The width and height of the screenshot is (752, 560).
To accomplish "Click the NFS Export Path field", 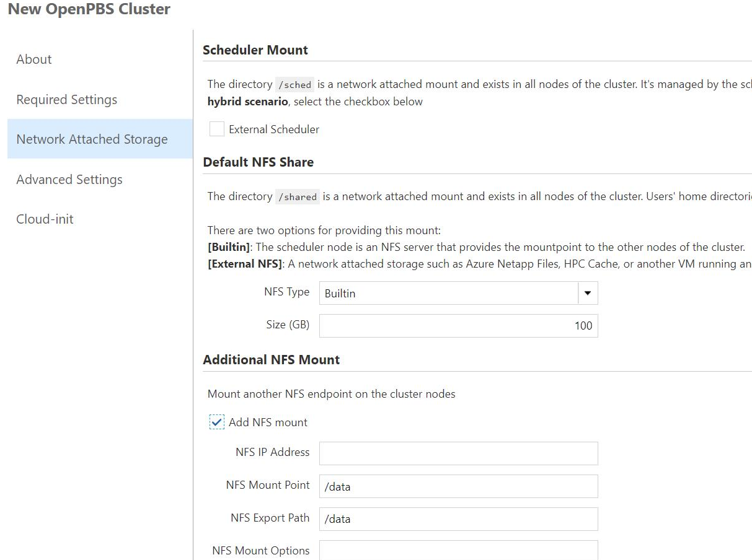I will 458,518.
